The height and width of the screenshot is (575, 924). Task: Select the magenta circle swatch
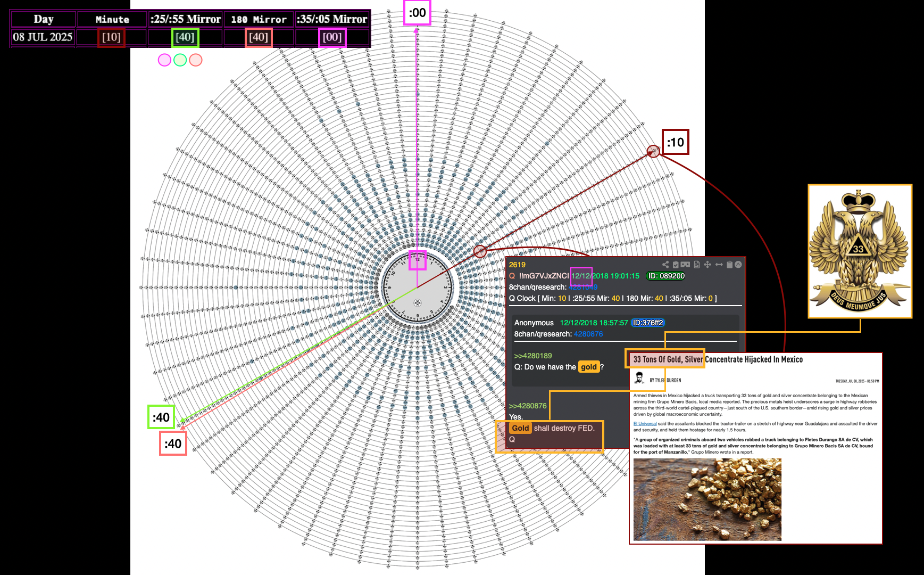click(164, 60)
